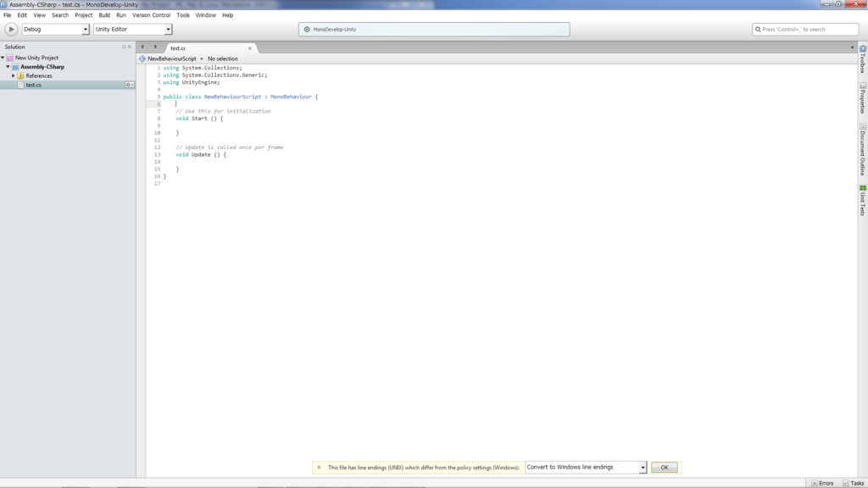868x488 pixels.
Task: Click No selection in the breadcrumb bar
Action: (x=223, y=58)
